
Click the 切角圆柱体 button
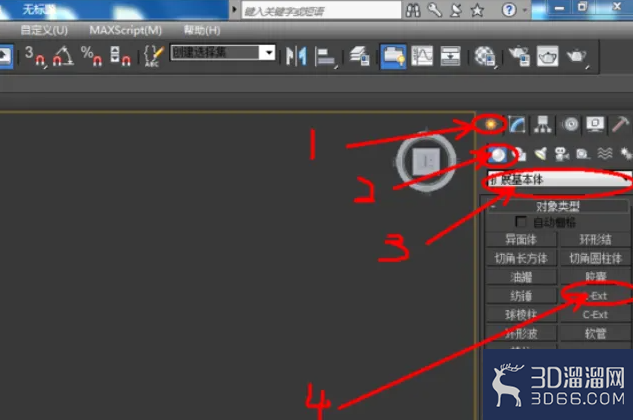click(x=595, y=258)
